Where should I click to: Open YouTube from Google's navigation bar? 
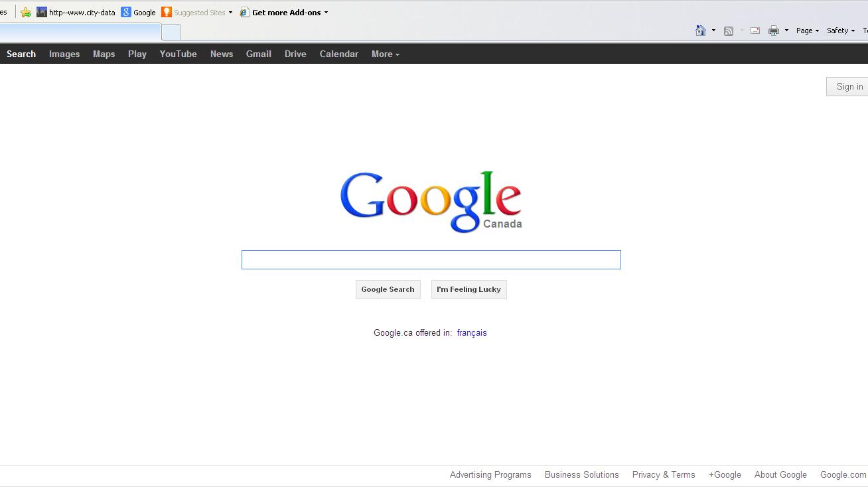[178, 54]
